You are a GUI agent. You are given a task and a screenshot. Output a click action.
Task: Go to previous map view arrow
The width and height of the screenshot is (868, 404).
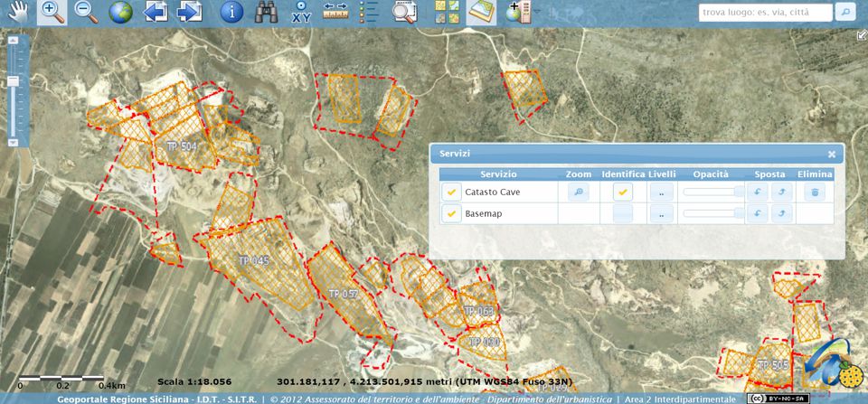(156, 13)
